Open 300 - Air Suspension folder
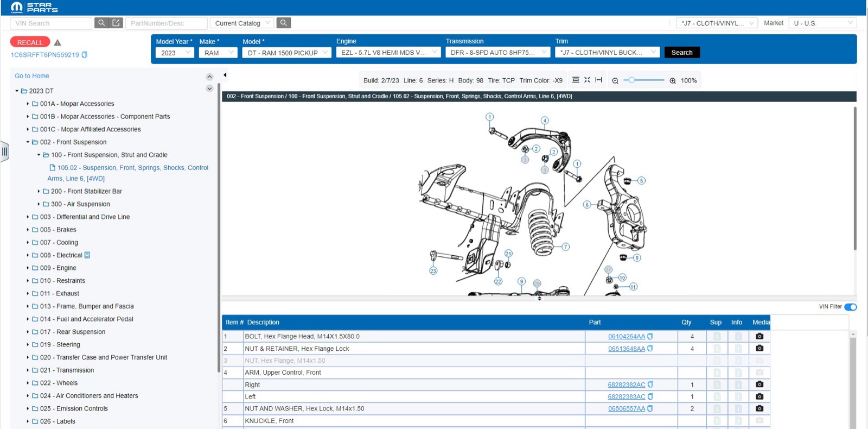 [x=80, y=204]
